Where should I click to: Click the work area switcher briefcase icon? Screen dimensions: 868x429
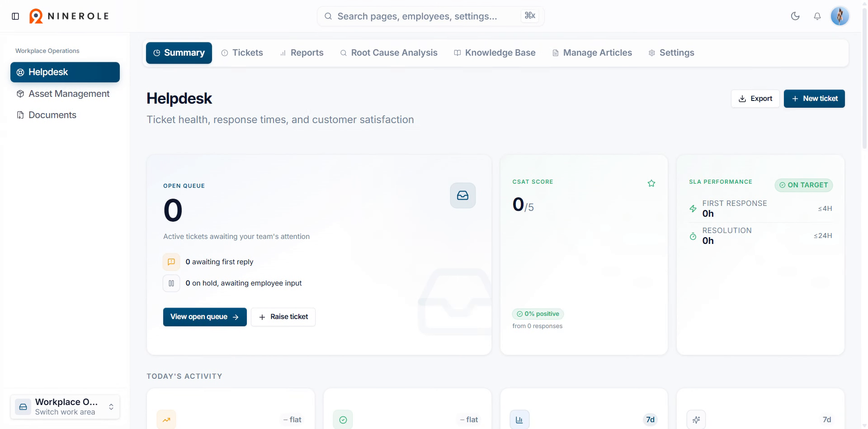23,407
